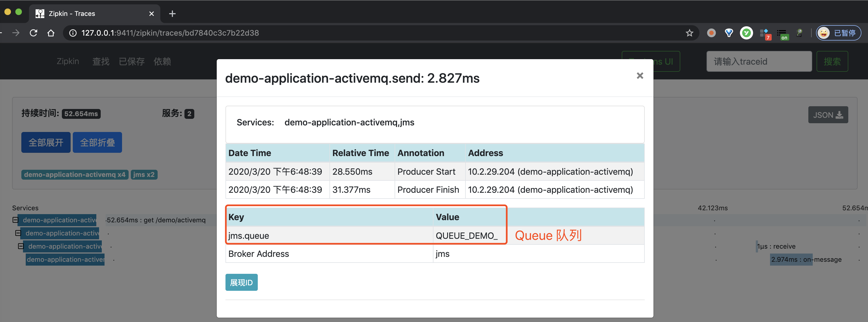
Task: Click the site info icon in address bar
Action: tap(73, 33)
